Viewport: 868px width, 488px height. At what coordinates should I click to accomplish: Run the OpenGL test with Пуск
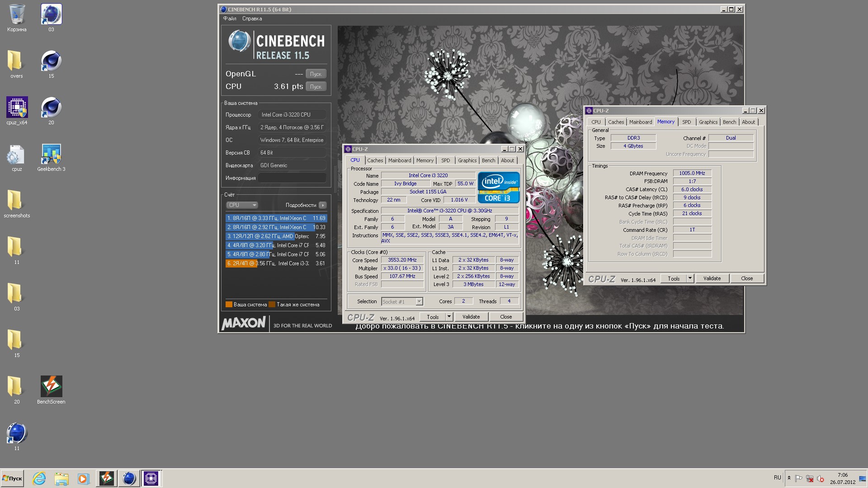pyautogui.click(x=316, y=74)
